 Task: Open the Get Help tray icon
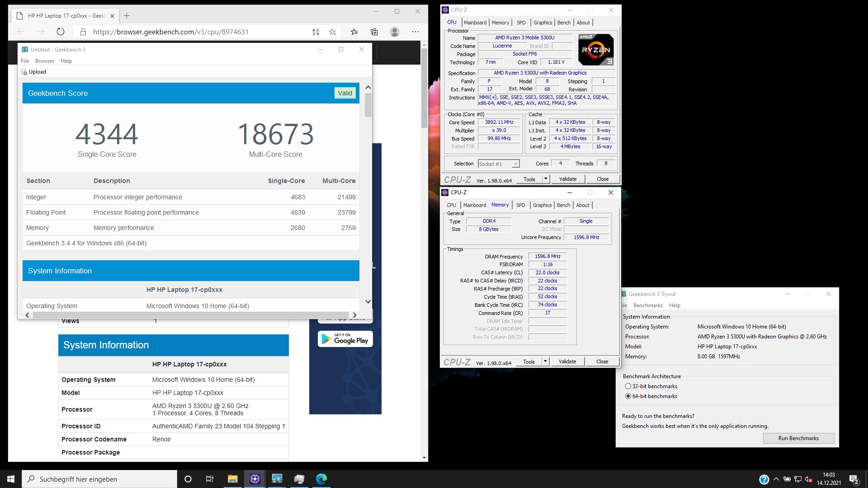point(764,479)
